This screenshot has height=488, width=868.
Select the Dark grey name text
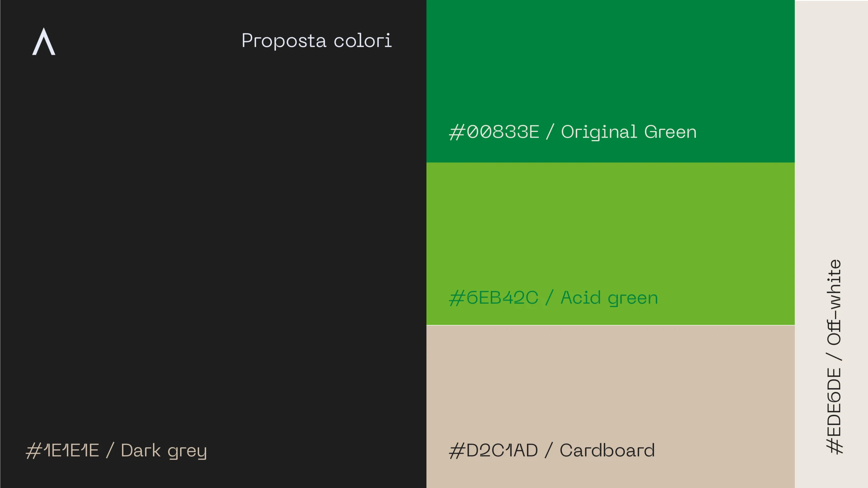pos(164,451)
